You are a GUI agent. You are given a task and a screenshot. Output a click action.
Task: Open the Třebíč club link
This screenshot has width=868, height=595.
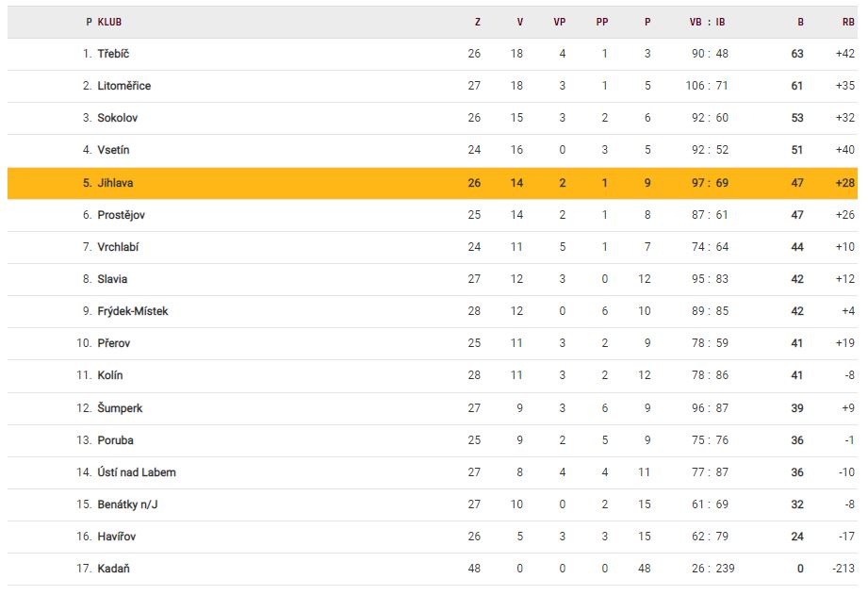pyautogui.click(x=113, y=54)
